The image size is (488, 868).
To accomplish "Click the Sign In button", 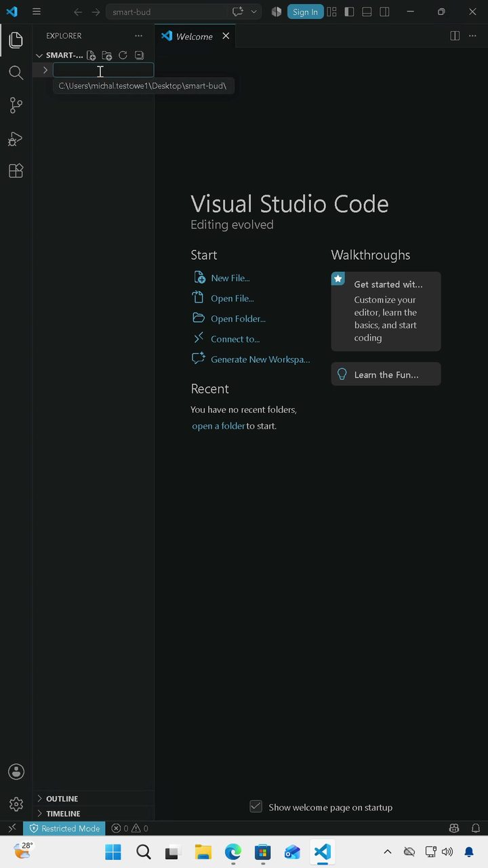I will tap(305, 12).
